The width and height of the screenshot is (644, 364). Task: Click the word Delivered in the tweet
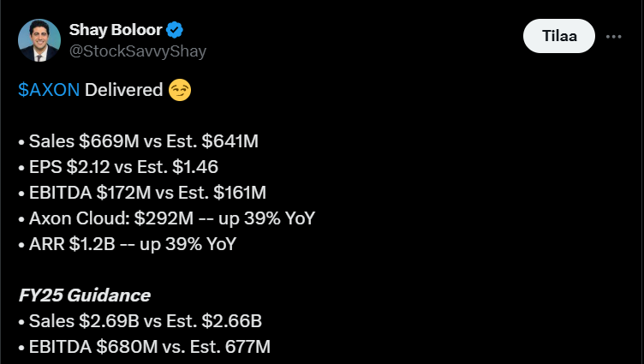(124, 90)
